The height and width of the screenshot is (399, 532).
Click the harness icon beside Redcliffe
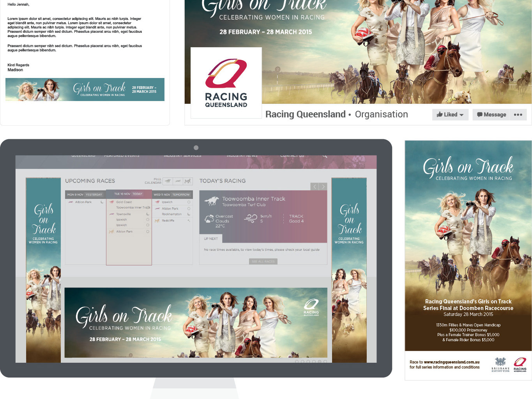(157, 221)
